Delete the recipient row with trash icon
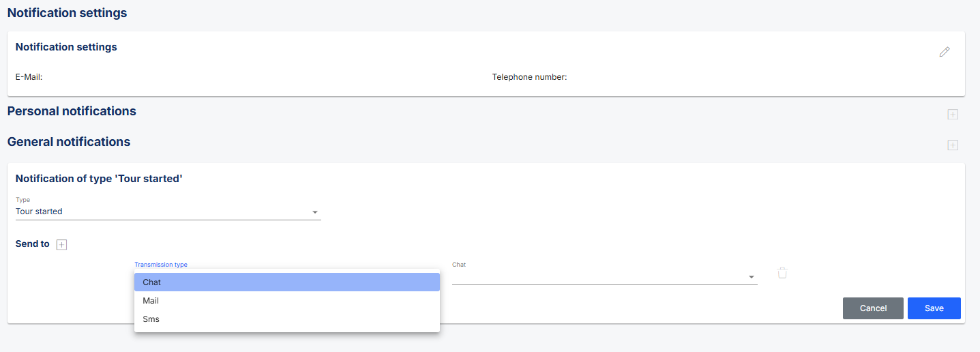Viewport: 980px width, 352px height. (x=782, y=273)
